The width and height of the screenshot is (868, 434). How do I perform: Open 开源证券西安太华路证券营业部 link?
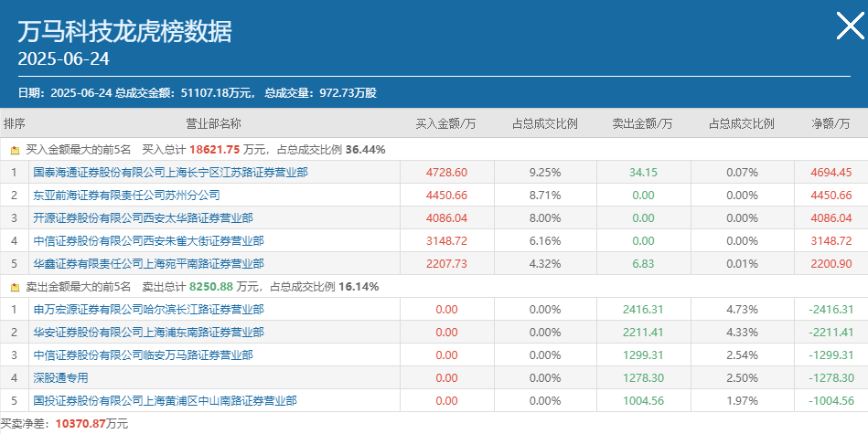click(143, 217)
